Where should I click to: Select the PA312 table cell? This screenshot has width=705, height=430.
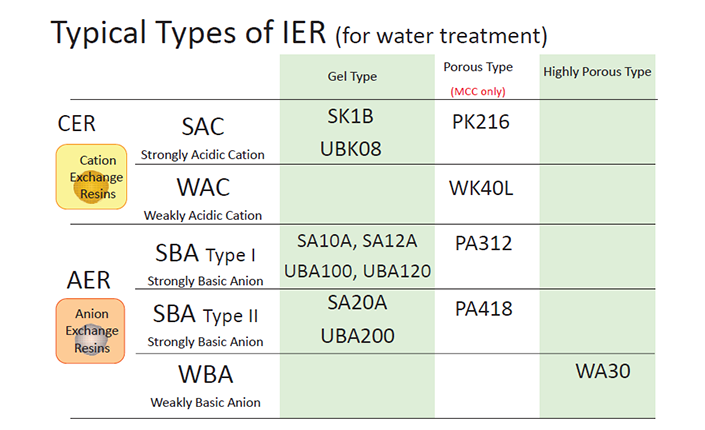pyautogui.click(x=483, y=243)
